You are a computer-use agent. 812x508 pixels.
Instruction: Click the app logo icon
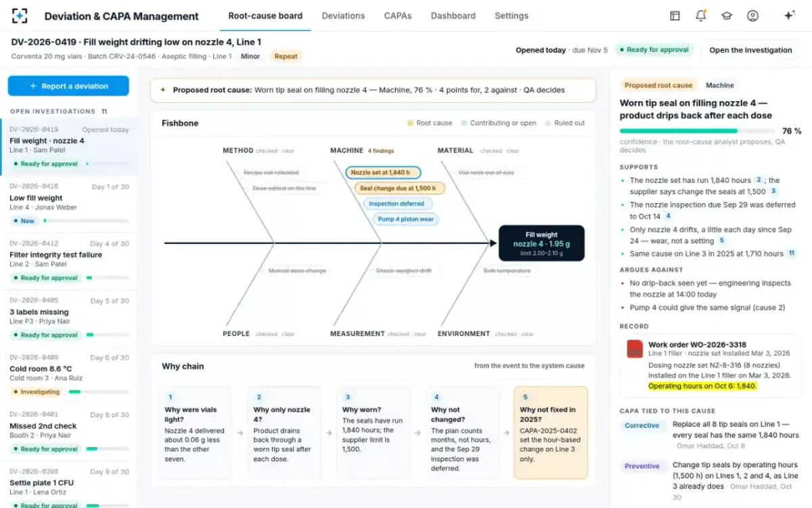pyautogui.click(x=20, y=16)
